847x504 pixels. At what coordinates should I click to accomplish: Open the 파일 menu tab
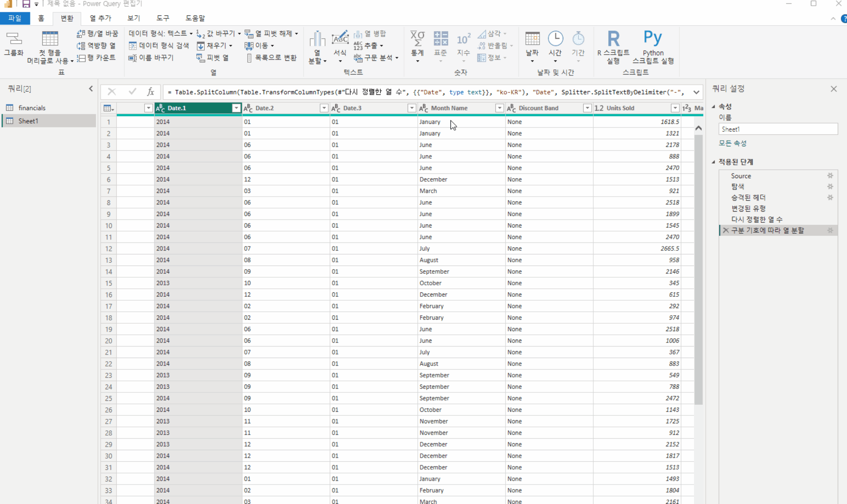(15, 18)
